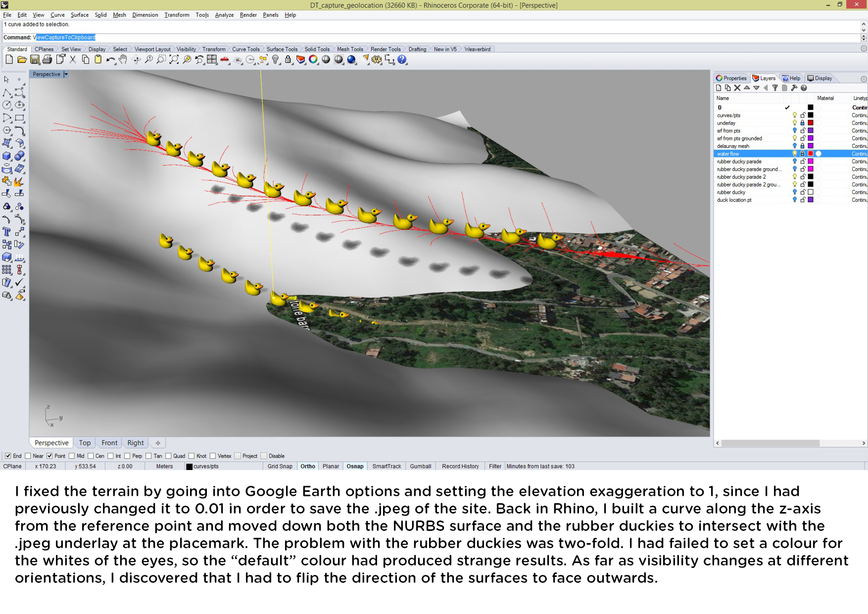Viewport: 868px width, 614px height.
Task: Delete layer with the X icon
Action: (x=737, y=88)
